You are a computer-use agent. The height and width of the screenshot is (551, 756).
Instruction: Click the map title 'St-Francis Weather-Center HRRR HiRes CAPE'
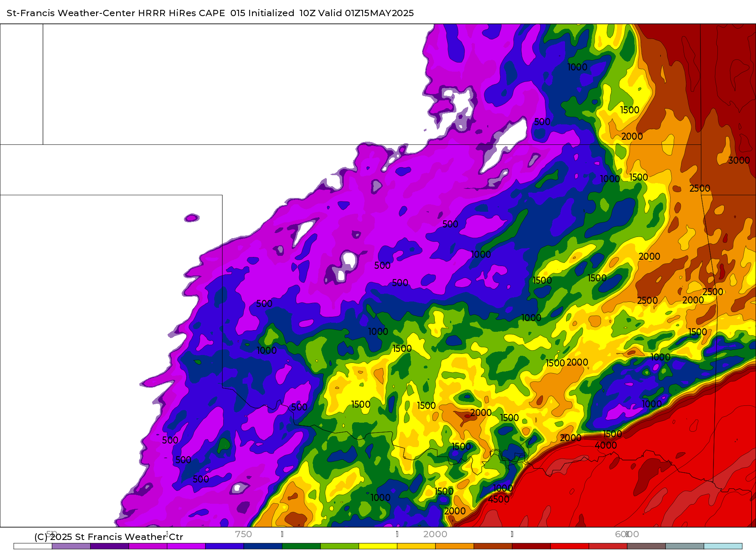pos(116,13)
